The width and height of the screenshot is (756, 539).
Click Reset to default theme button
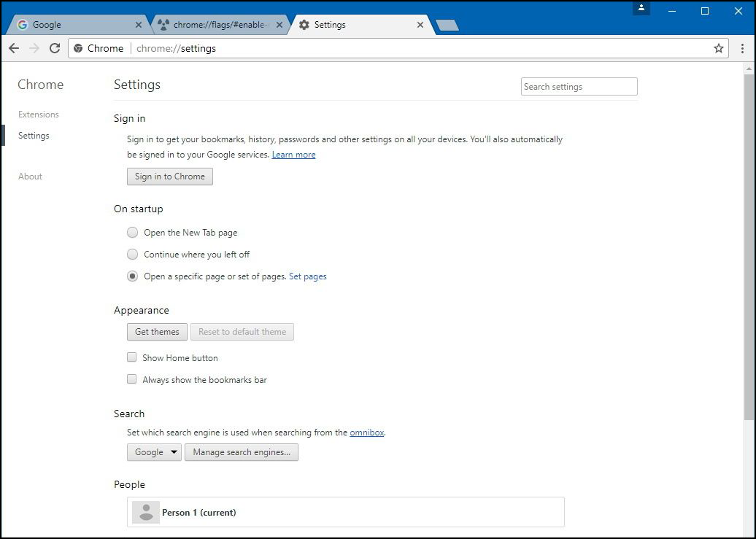242,332
